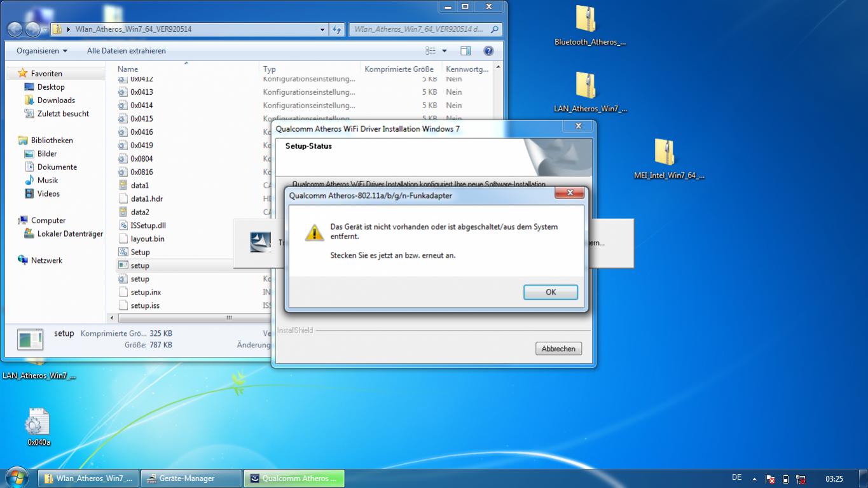
Task: Select the data2 file
Action: point(139,213)
